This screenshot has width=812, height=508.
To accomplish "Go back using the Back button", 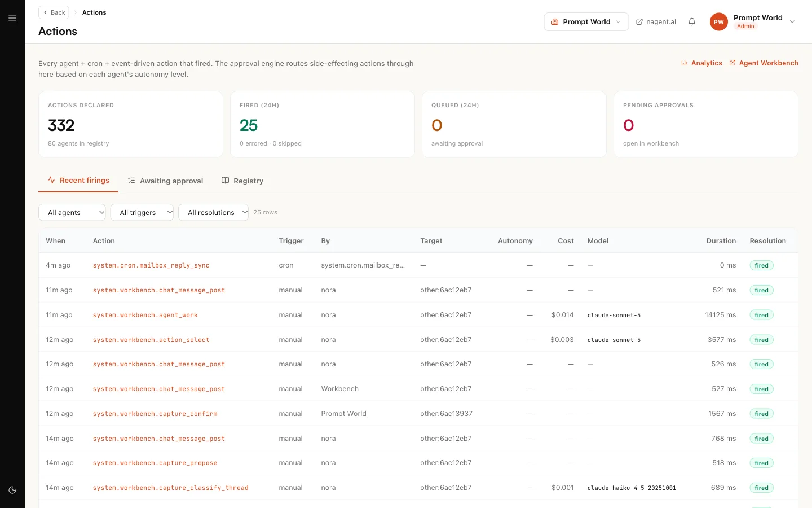I will (54, 12).
